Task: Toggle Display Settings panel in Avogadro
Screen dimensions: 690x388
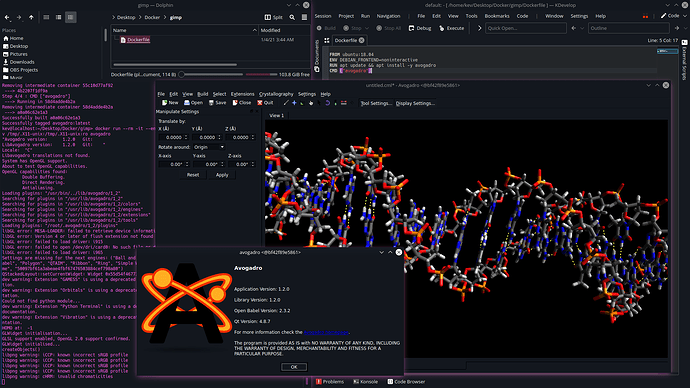Action: 415,103
